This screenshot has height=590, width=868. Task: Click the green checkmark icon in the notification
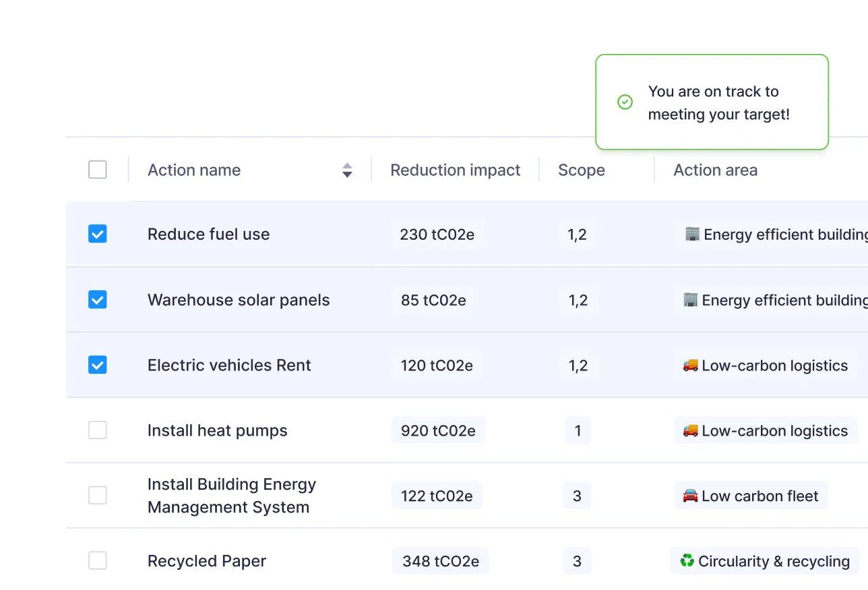click(625, 102)
